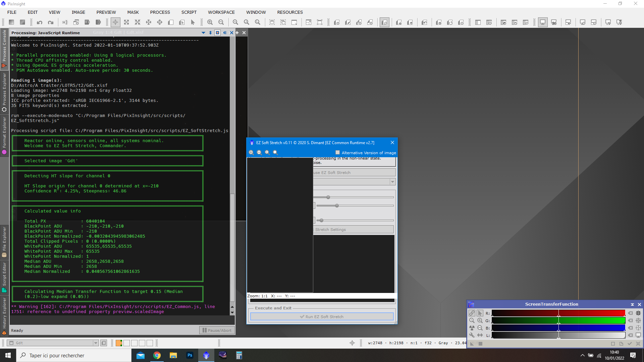Open the PROCESS menu

tap(160, 12)
